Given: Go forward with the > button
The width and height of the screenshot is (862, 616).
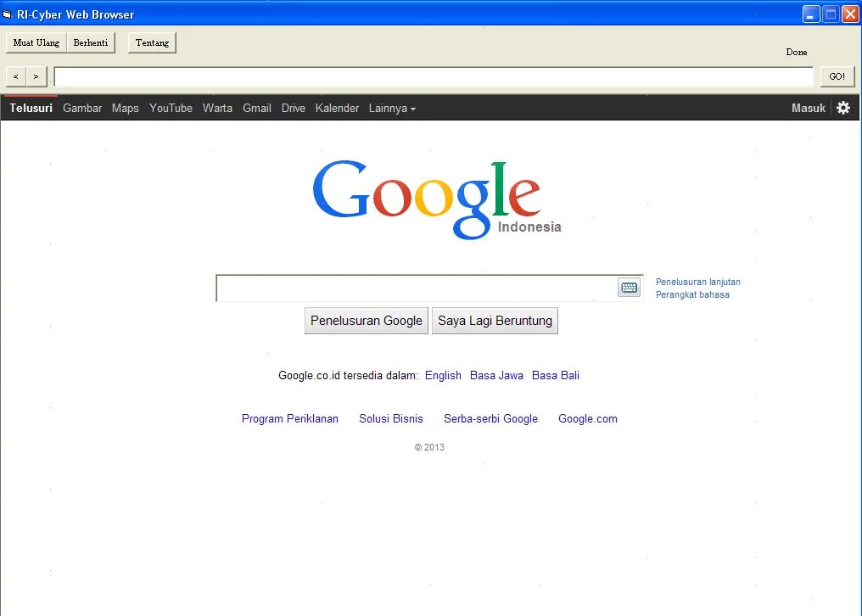Looking at the screenshot, I should click(x=36, y=76).
